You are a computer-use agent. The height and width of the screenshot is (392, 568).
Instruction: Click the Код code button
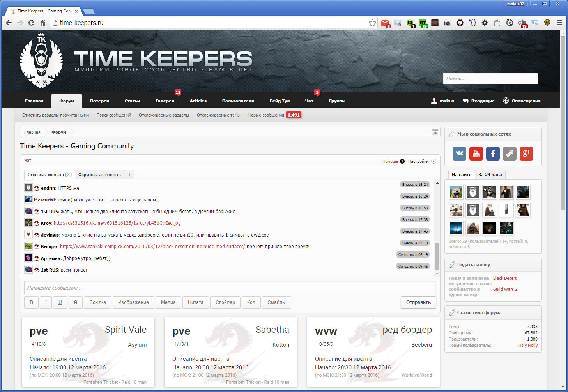251,302
